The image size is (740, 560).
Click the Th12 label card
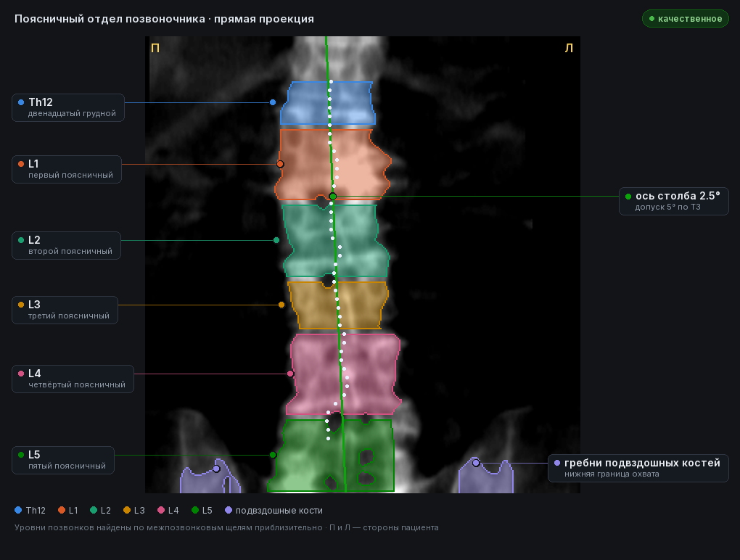click(x=68, y=107)
